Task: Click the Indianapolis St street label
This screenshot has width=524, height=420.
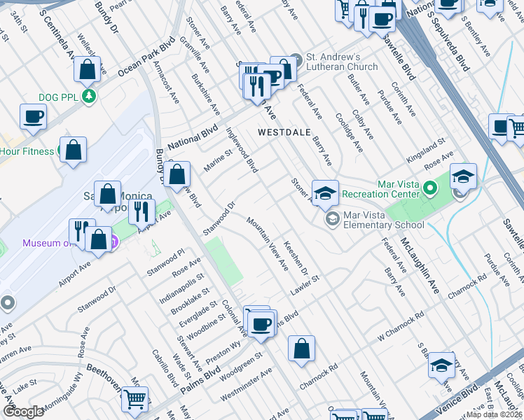Action: [181, 289]
